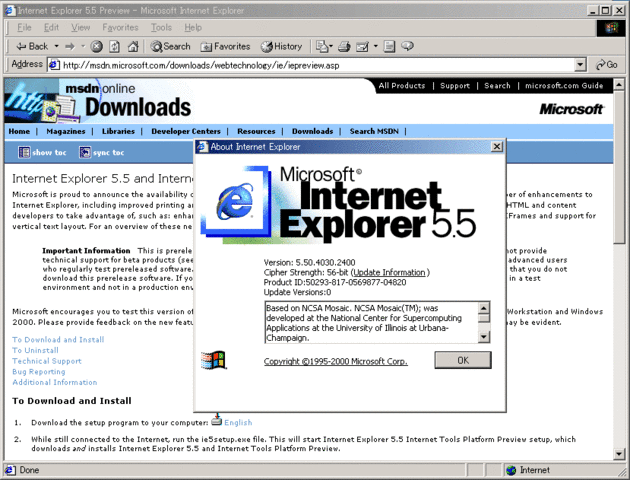
Task: Click the Windows logo in About dialog
Action: pyautogui.click(x=213, y=360)
